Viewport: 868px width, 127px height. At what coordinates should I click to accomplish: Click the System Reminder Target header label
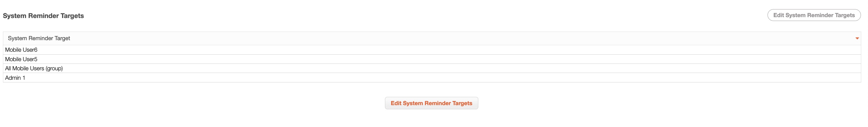pyautogui.click(x=39, y=38)
